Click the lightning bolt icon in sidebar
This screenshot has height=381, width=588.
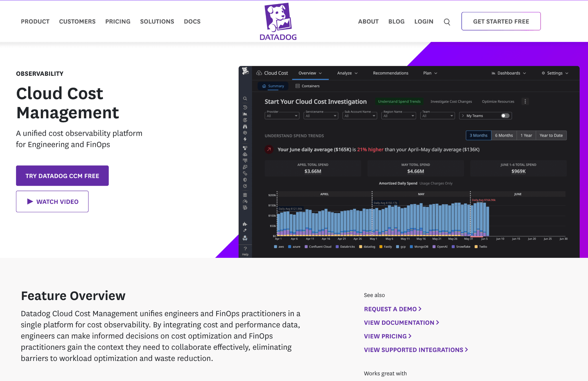[x=245, y=139]
